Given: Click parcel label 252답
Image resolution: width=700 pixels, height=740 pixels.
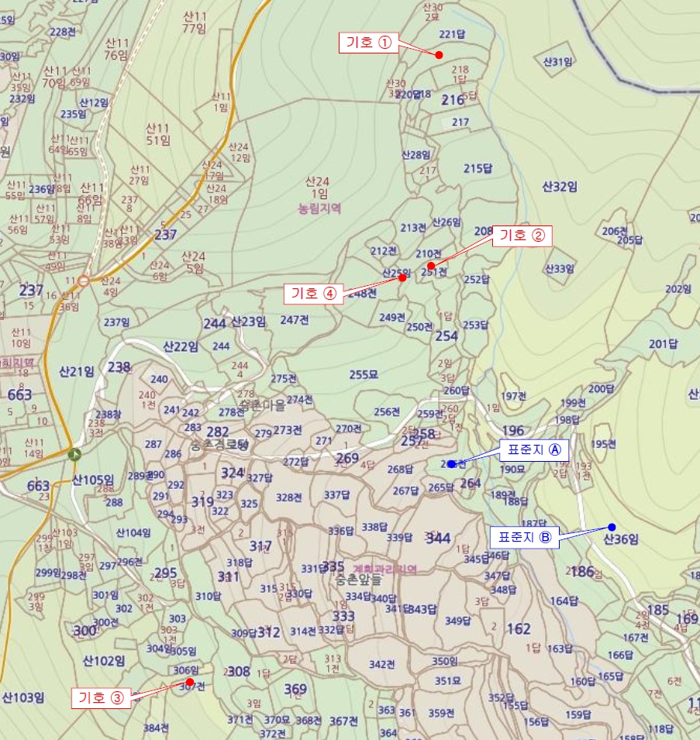Looking at the screenshot, I should tap(477, 280).
